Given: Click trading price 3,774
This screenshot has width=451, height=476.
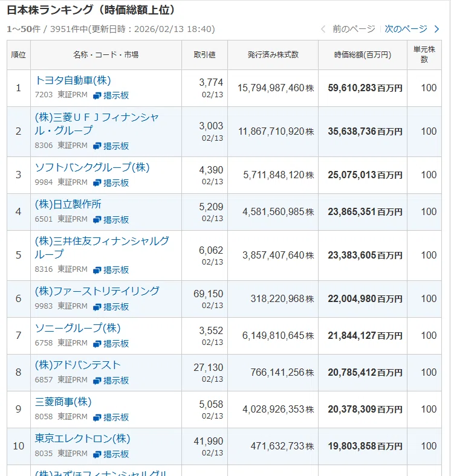Looking at the screenshot, I should pos(211,82).
